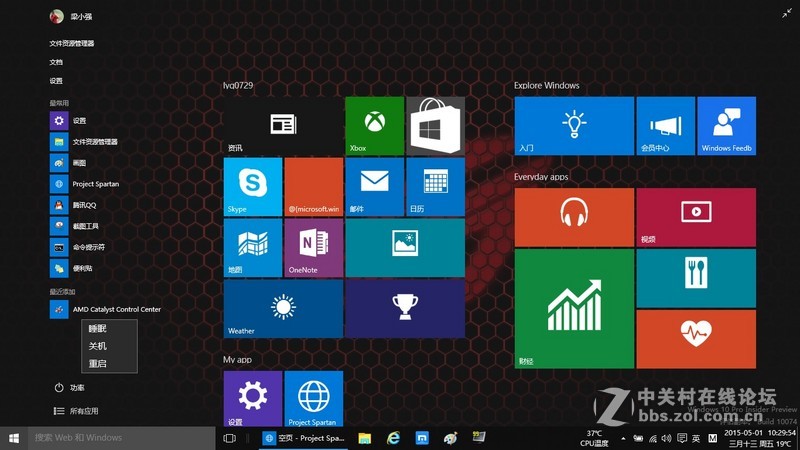Viewport: 800px width, 450px height.
Task: Click the Windows Start button
Action: (x=14, y=438)
